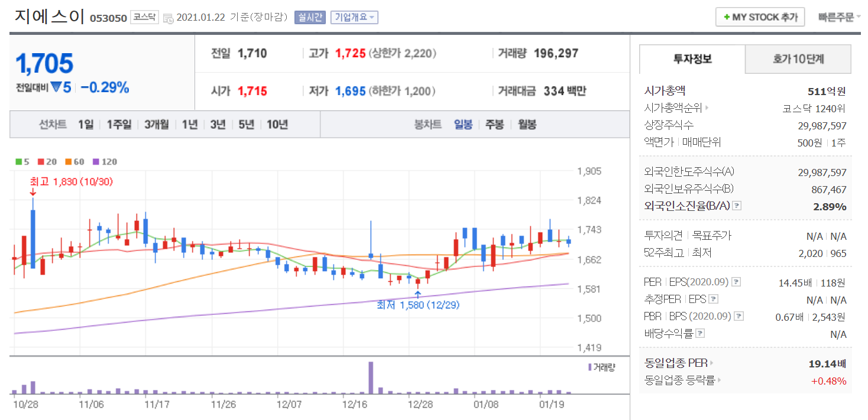
Task: Expand the 기업개요 dropdown
Action: pos(354,17)
